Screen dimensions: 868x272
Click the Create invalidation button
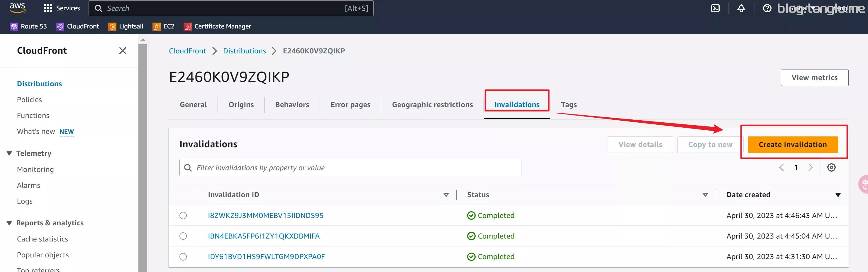click(793, 145)
